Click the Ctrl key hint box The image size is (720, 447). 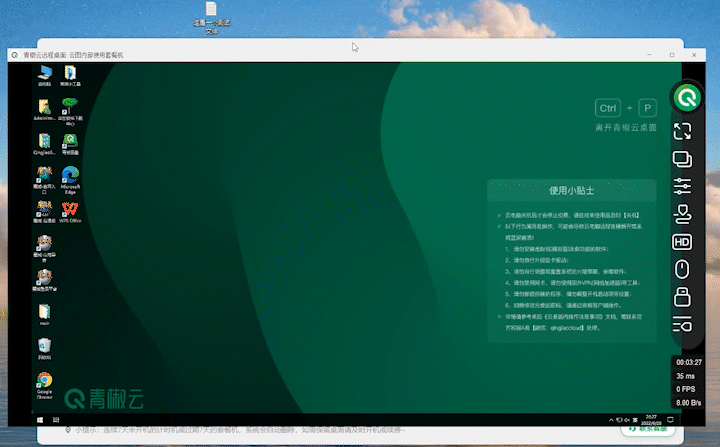point(608,108)
